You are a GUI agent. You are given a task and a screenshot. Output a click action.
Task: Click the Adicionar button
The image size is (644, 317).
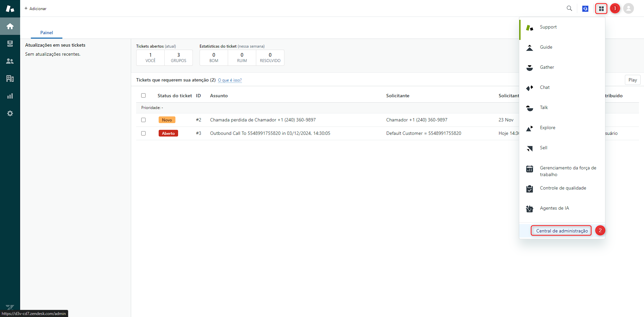36,8
